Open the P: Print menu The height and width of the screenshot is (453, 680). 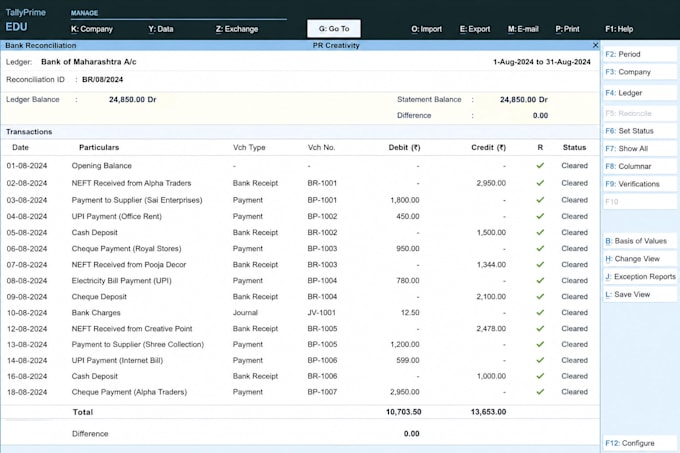567,29
